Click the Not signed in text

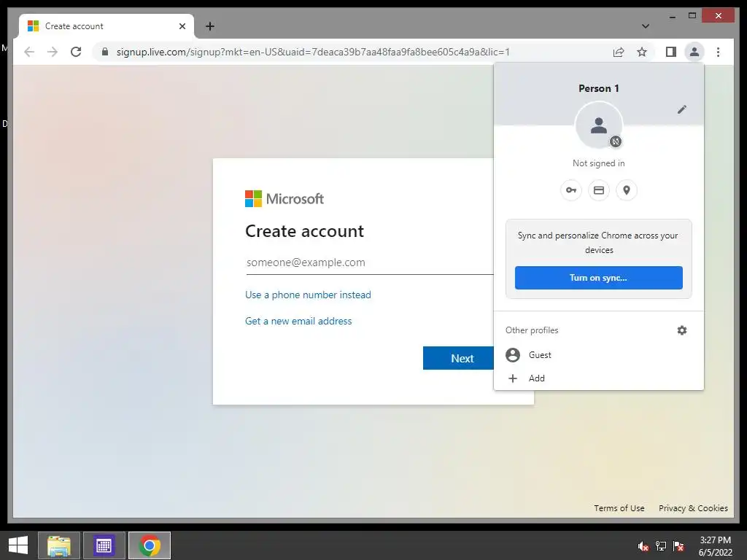[x=598, y=163]
